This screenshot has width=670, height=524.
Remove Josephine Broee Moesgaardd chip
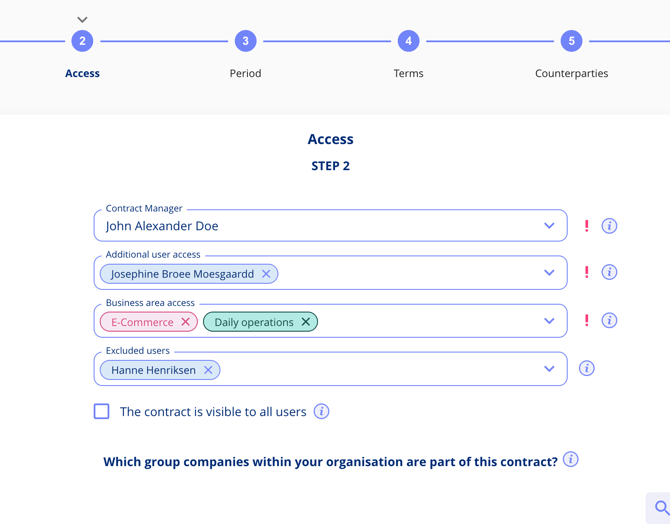[266, 274]
